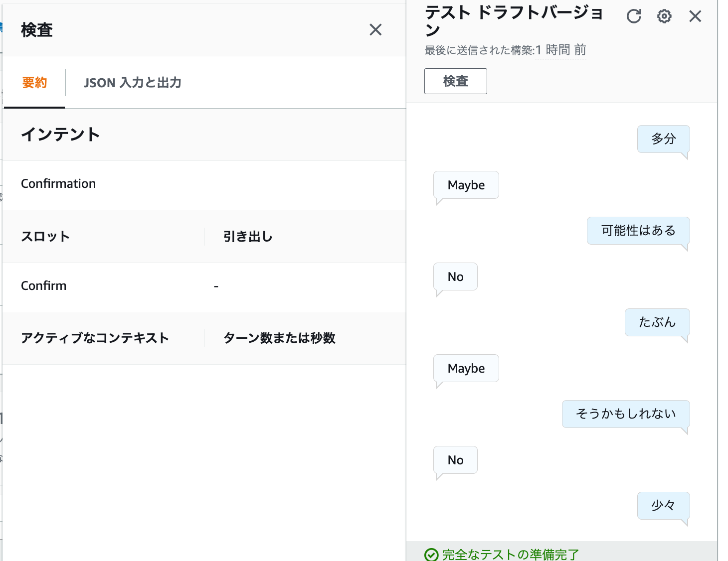The height and width of the screenshot is (561, 728).
Task: Click the 1 時間 前 timestamp link
Action: (x=560, y=50)
